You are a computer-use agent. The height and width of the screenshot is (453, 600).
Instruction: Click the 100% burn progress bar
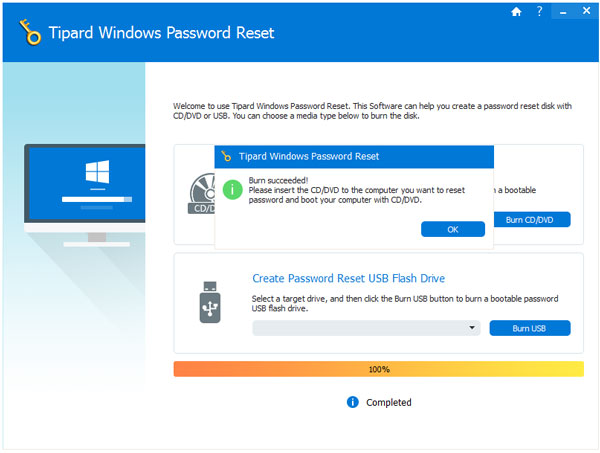(378, 369)
